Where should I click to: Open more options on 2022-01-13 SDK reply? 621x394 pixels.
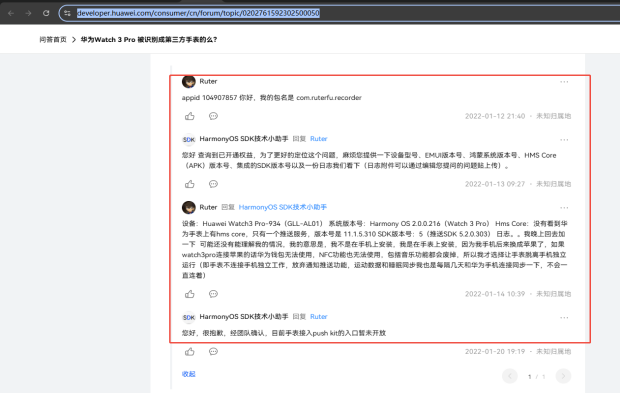tap(564, 139)
